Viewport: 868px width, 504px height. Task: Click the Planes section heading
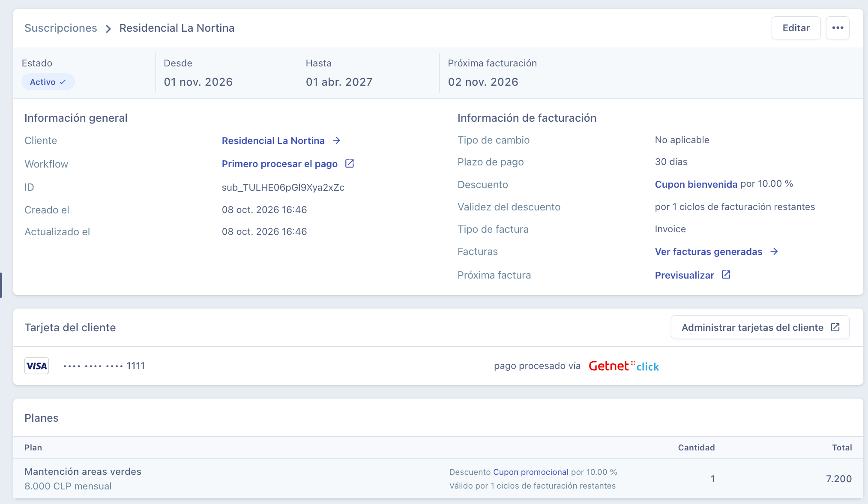[x=42, y=418]
